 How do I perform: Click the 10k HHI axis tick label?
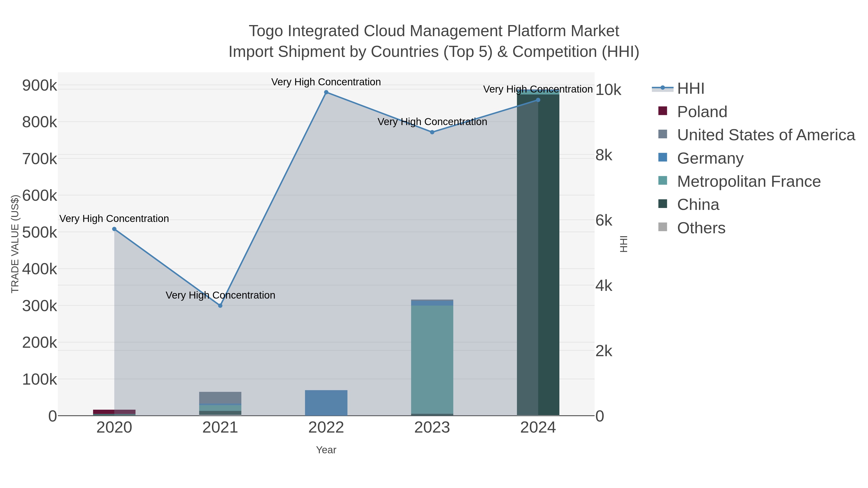point(609,90)
